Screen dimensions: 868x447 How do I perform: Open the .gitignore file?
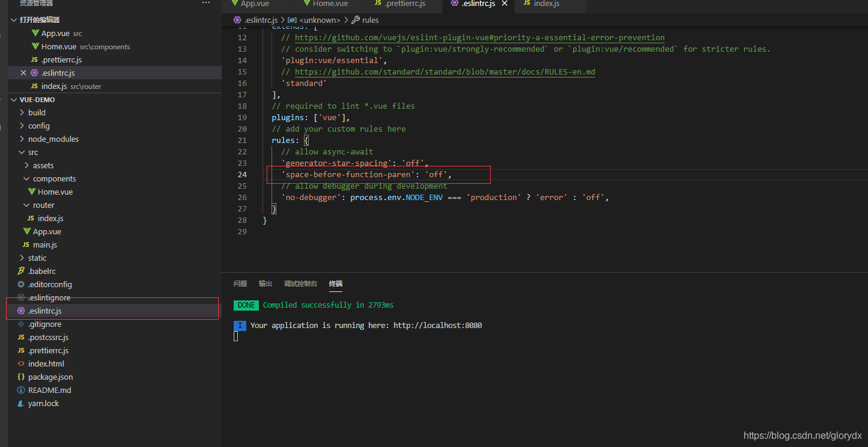point(44,324)
